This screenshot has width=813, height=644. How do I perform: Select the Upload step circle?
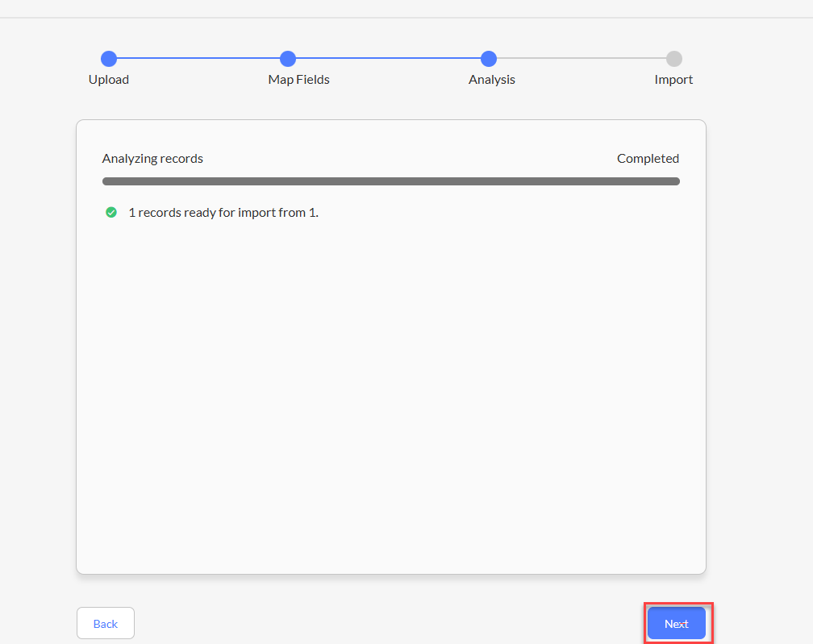[x=109, y=59]
